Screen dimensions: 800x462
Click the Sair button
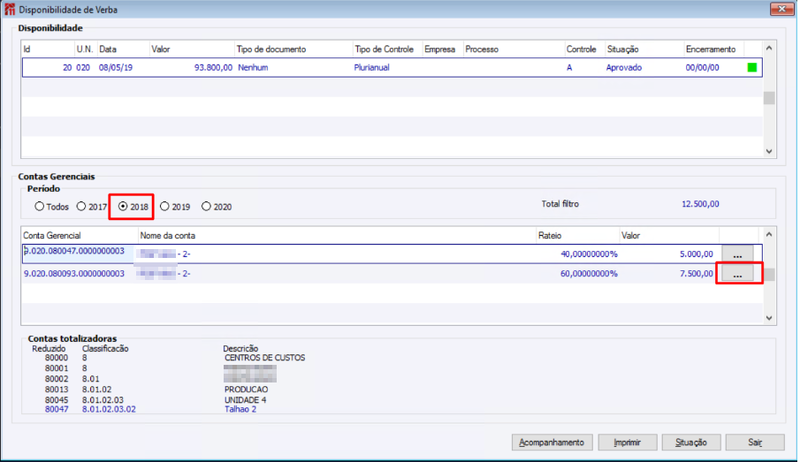[755, 442]
